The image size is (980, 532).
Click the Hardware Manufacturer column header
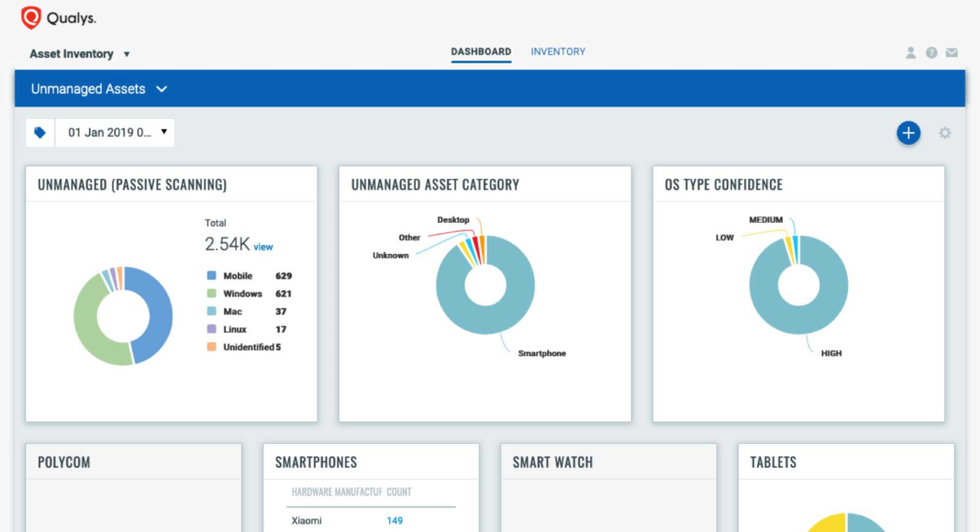click(336, 492)
